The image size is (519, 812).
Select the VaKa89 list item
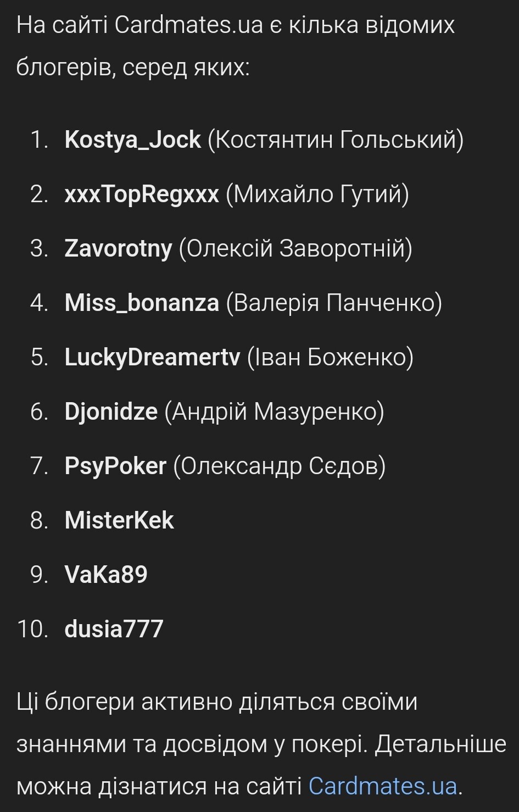[x=106, y=575]
